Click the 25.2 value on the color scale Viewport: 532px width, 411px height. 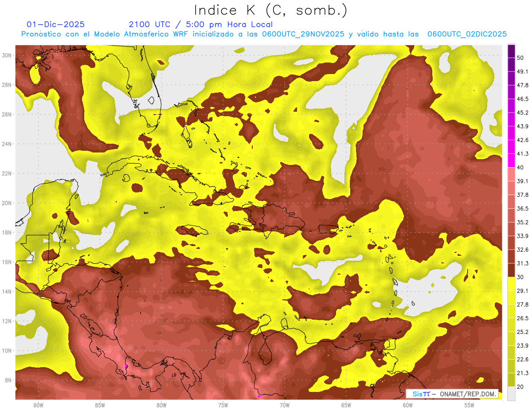(x=523, y=332)
